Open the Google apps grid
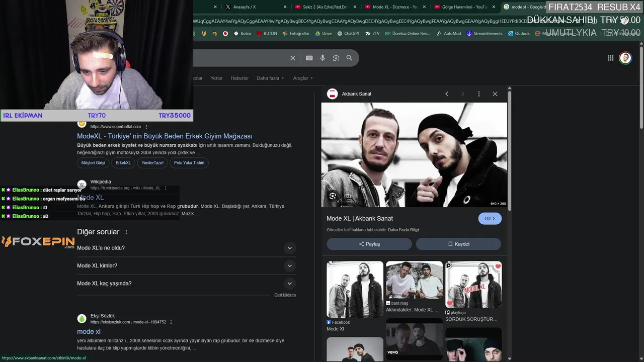 (611, 58)
